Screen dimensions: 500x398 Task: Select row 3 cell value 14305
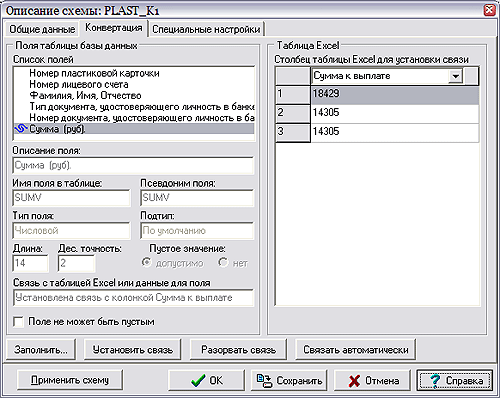coord(395,132)
